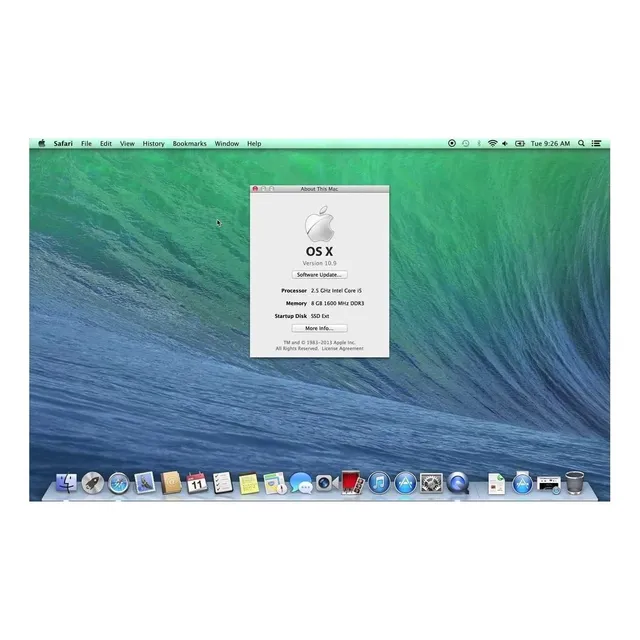Click the Tue 9:26 AM clock
Image resolution: width=640 pixels, height=640 pixels.
click(550, 143)
